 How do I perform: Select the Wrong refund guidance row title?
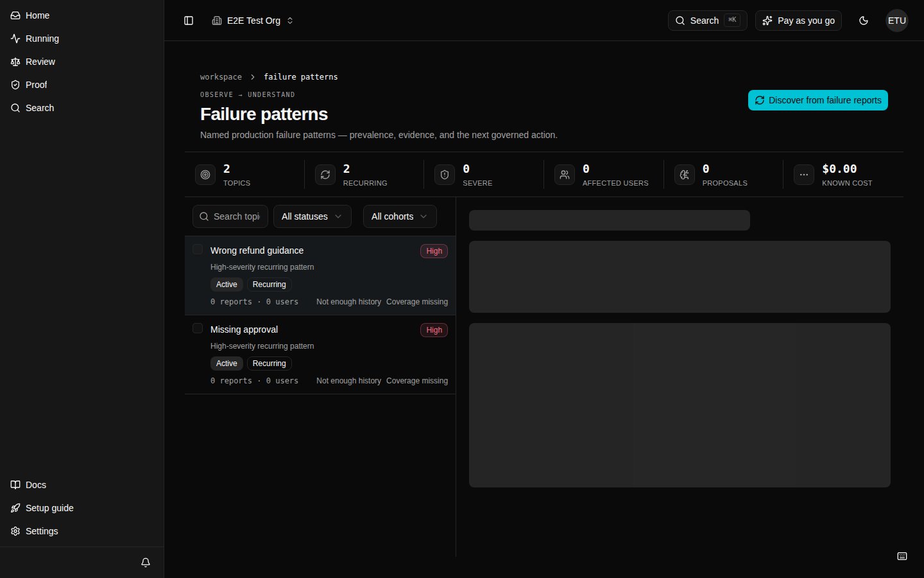pos(257,250)
